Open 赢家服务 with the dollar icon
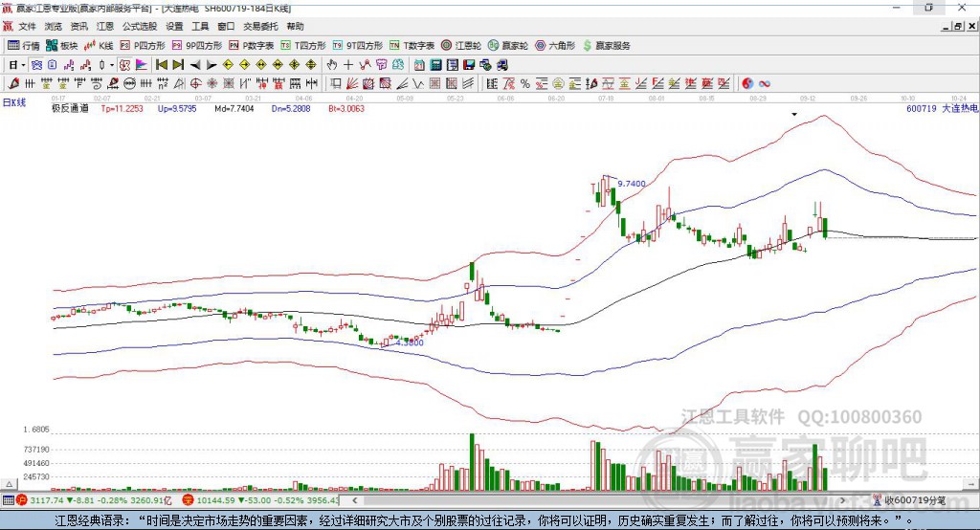This screenshot has width=980, height=530. [x=606, y=46]
